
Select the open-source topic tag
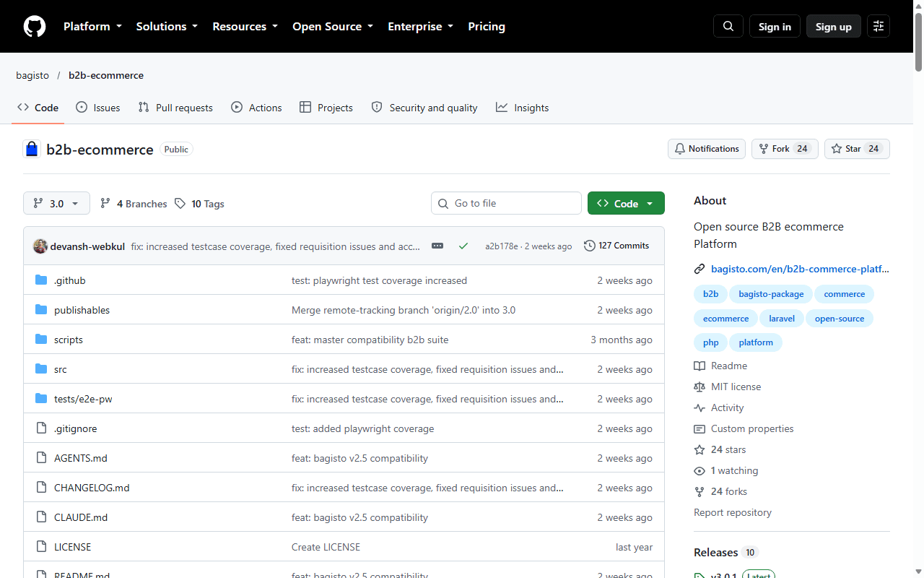[x=840, y=319]
